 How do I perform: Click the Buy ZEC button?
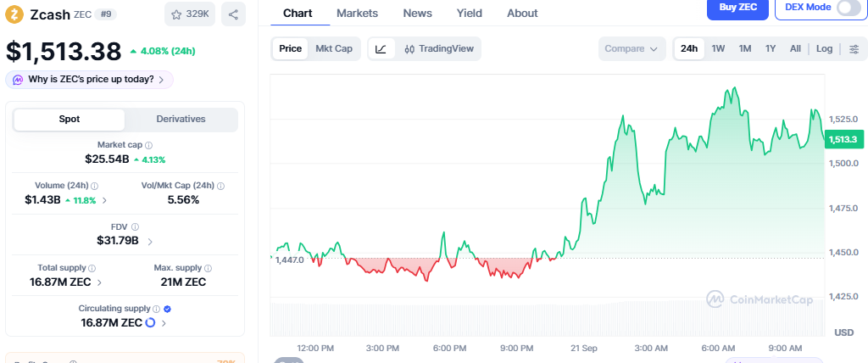[x=738, y=8]
